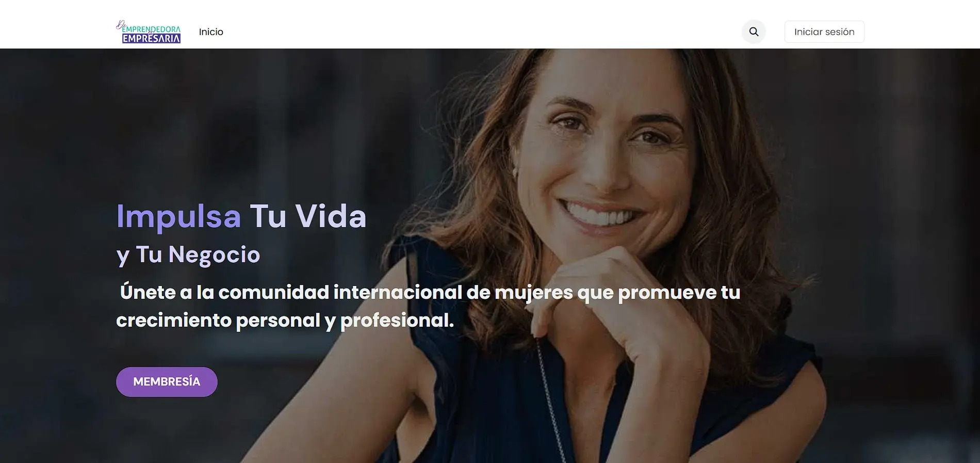Screen dimensions: 980x463
Task: Click the word mujeres in the tagline
Action: point(533,293)
